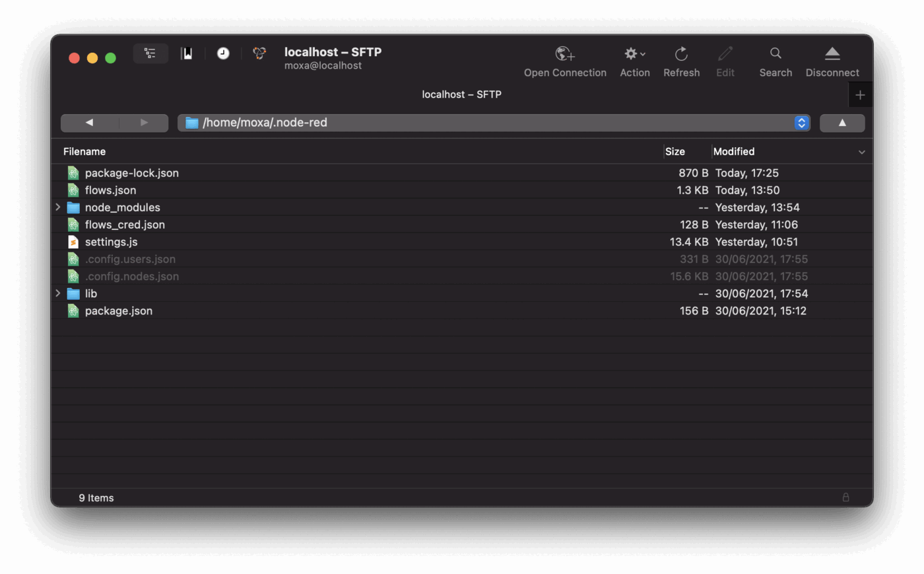Expand the node_modules folder
The width and height of the screenshot is (924, 574).
click(58, 207)
